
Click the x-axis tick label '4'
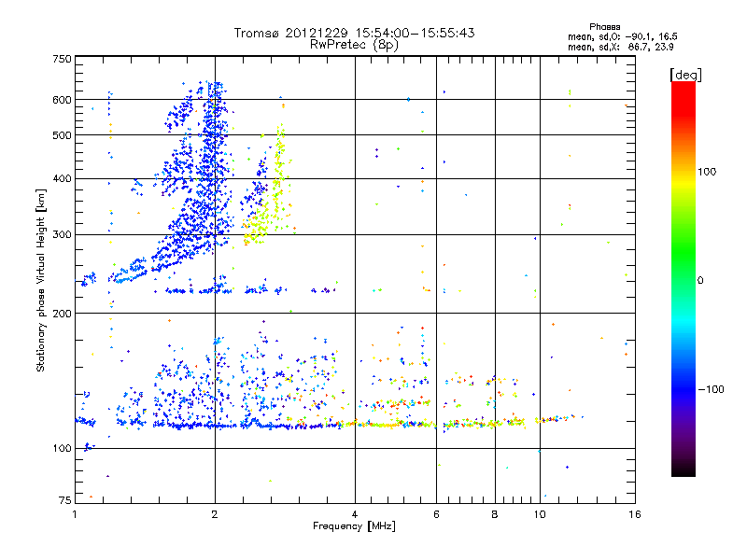click(355, 514)
